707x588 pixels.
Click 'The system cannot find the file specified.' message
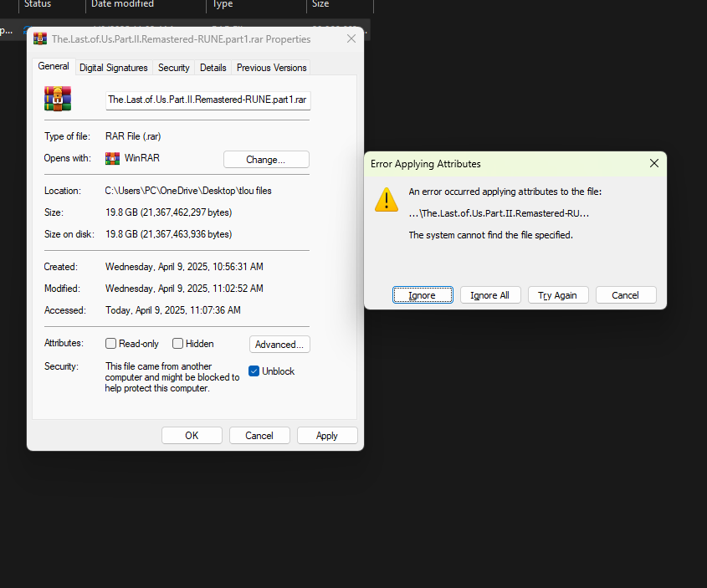pos(490,235)
